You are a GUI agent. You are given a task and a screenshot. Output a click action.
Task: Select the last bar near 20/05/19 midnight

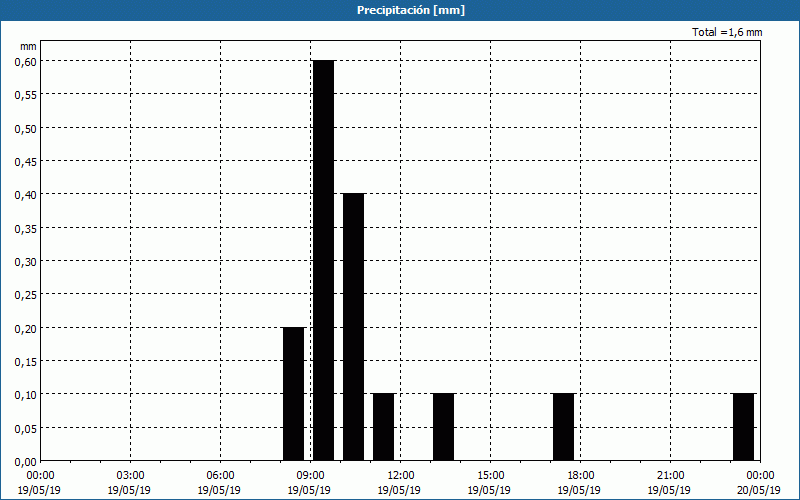[743, 427]
